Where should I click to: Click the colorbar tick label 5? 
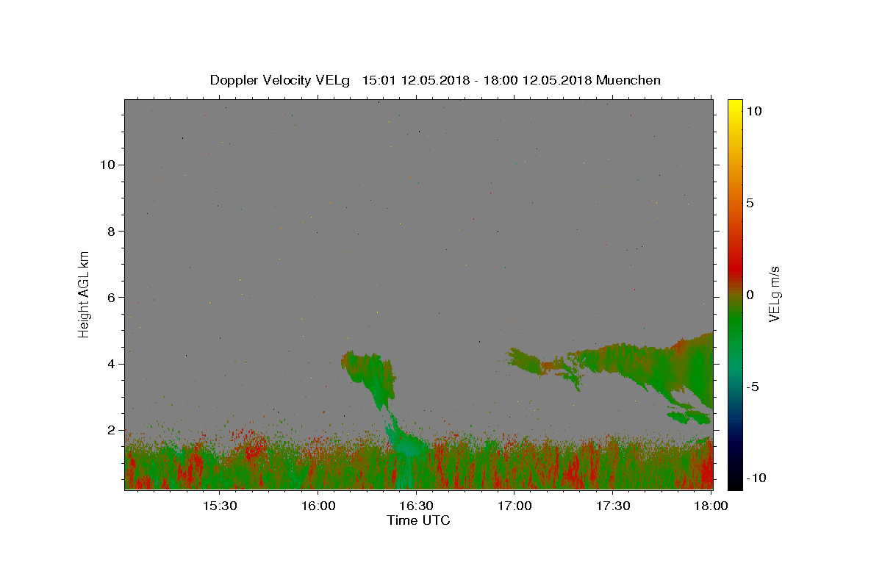(x=750, y=202)
